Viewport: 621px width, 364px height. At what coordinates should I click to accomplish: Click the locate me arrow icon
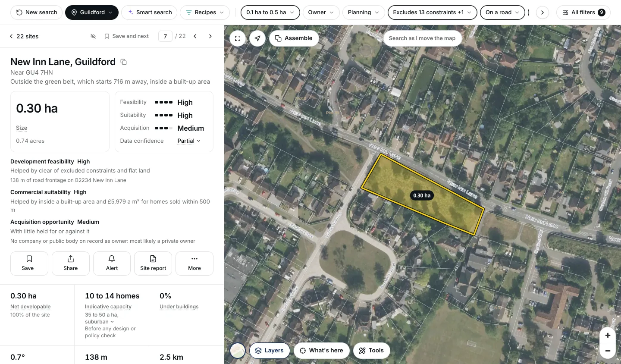(257, 38)
